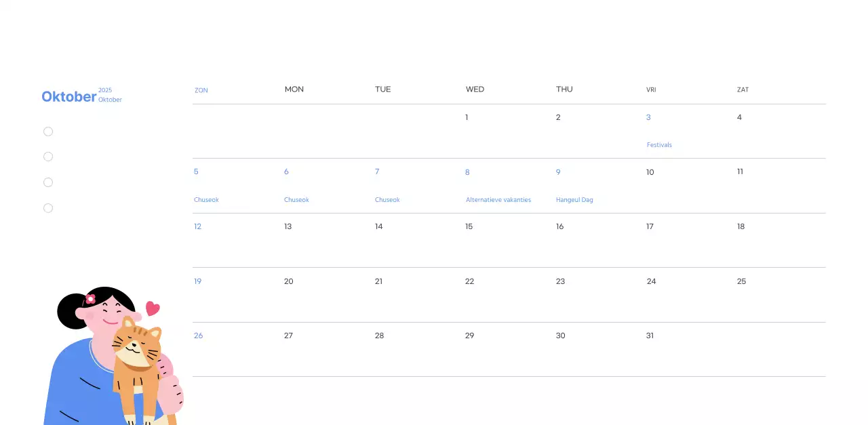The width and height of the screenshot is (868, 425).
Task: Select the first circle in the sidebar
Action: [48, 131]
